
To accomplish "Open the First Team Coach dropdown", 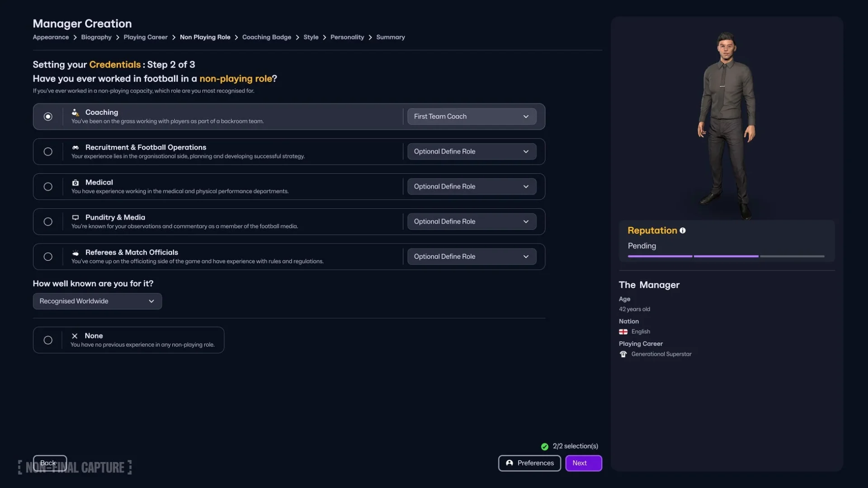I will 471,116.
